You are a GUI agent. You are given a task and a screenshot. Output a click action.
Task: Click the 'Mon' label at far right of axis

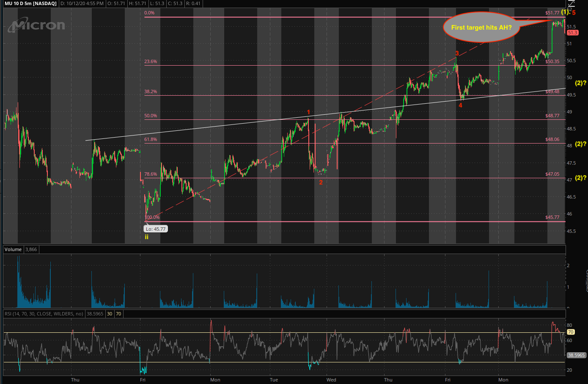click(x=503, y=380)
